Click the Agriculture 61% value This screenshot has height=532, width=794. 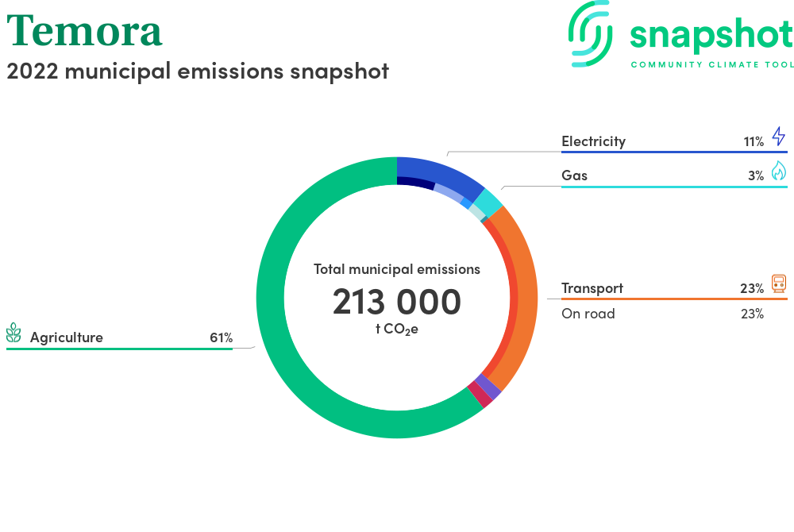[222, 337]
